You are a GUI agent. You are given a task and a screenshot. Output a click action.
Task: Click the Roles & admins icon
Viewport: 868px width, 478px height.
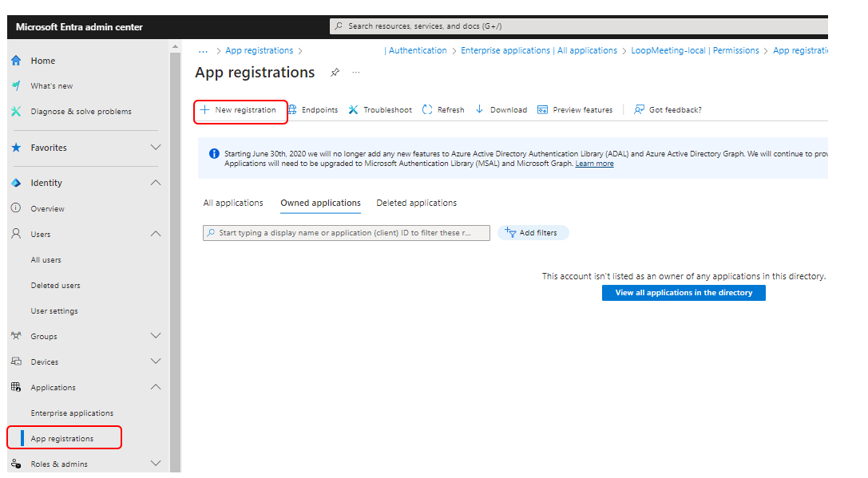tap(16, 464)
